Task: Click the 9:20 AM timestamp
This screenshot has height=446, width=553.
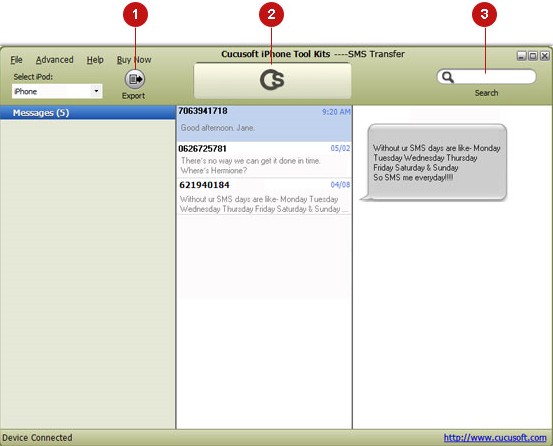Action: [336, 112]
